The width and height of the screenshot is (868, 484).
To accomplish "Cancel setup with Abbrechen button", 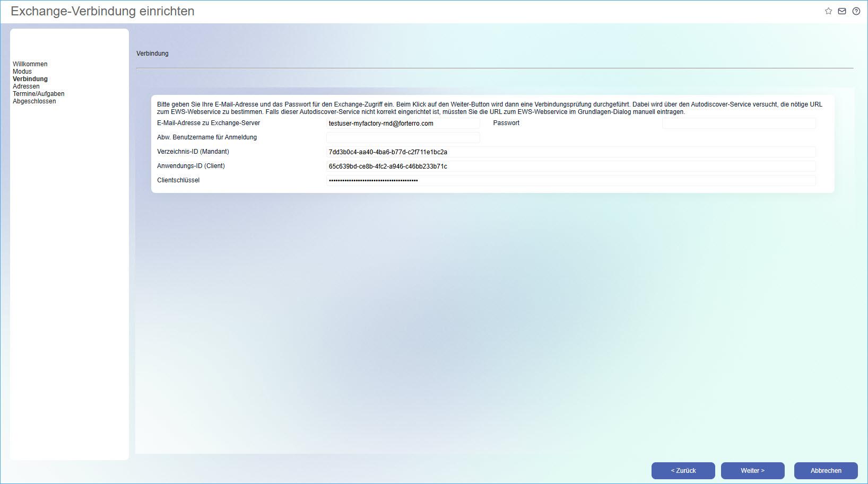I will [826, 471].
